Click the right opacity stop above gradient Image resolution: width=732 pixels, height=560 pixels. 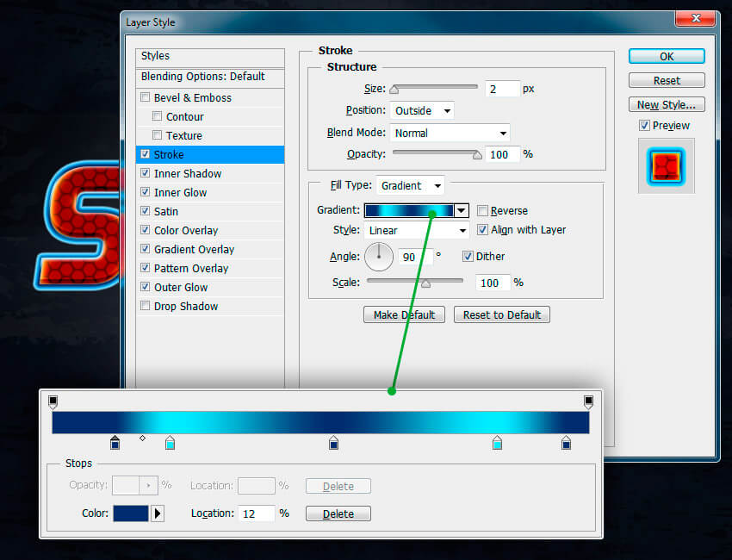tap(588, 401)
